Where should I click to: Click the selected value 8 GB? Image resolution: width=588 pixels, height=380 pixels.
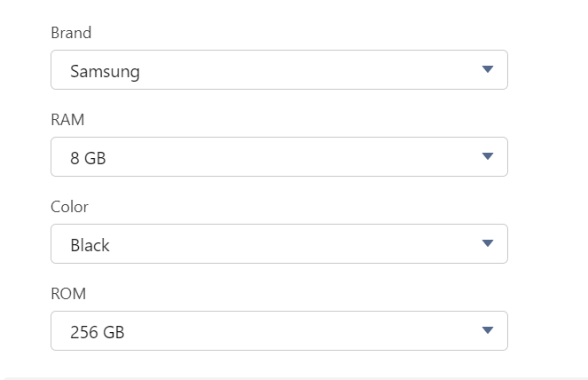pyautogui.click(x=88, y=158)
